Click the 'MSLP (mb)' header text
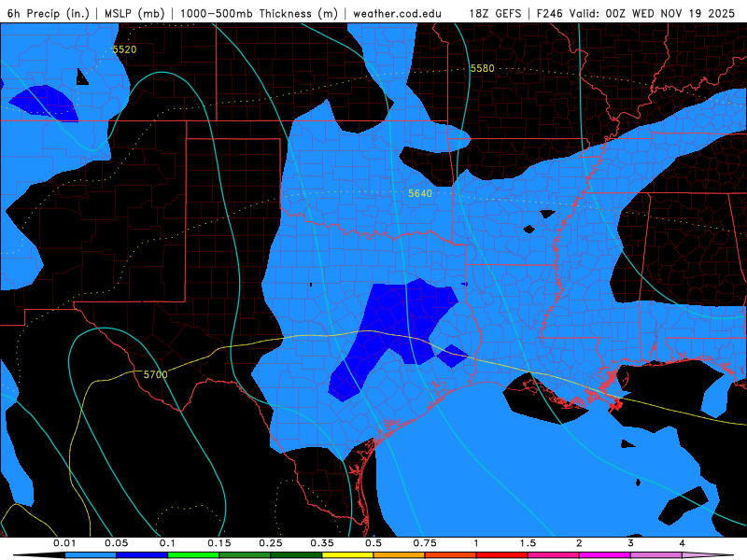Image resolution: width=747 pixels, height=560 pixels. click(134, 13)
